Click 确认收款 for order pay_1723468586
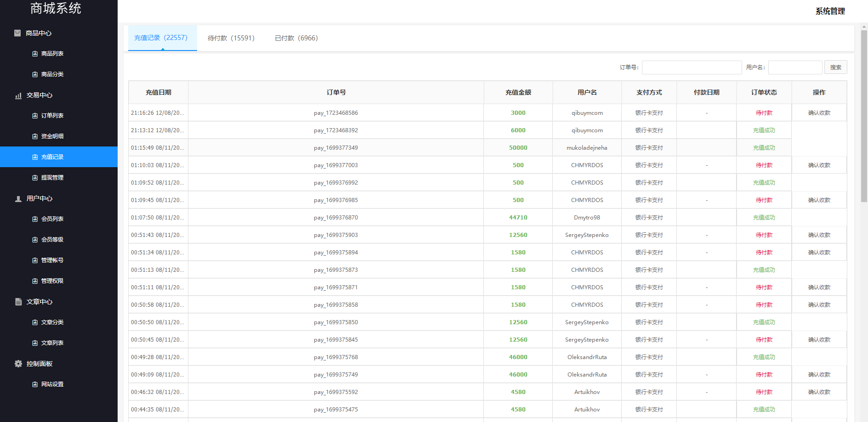The image size is (868, 422). (x=819, y=113)
